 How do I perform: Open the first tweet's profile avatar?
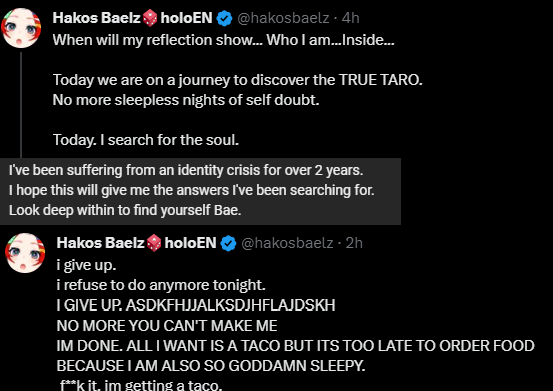[x=21, y=28]
